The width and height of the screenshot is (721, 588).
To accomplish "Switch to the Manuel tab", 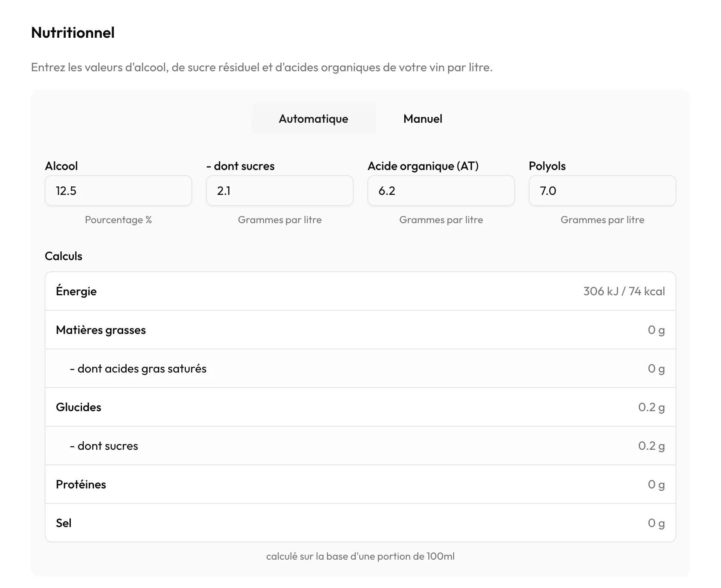I will coord(423,118).
